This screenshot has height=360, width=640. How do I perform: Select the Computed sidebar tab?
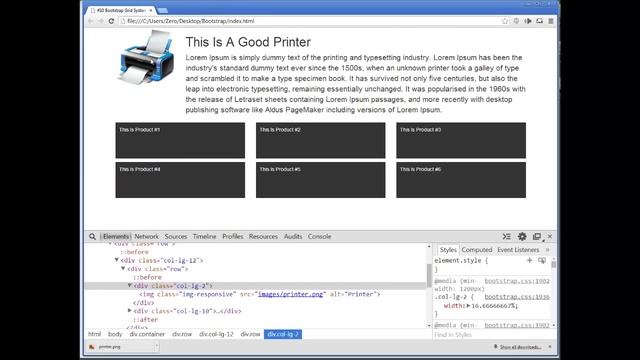[477, 250]
